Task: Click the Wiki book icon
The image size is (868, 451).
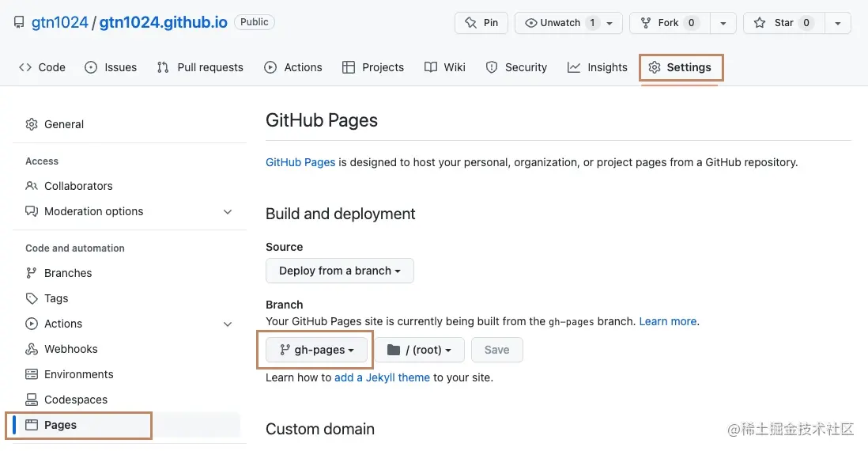Action: click(x=431, y=67)
